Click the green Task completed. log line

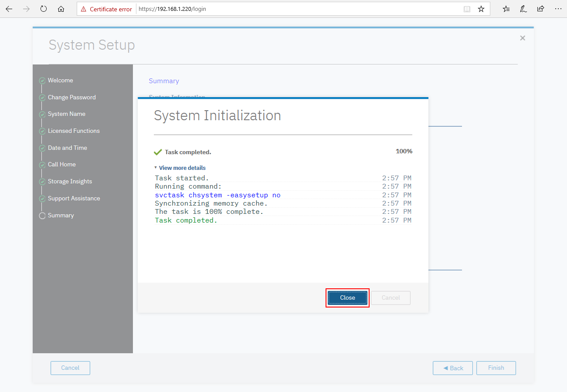point(186,220)
